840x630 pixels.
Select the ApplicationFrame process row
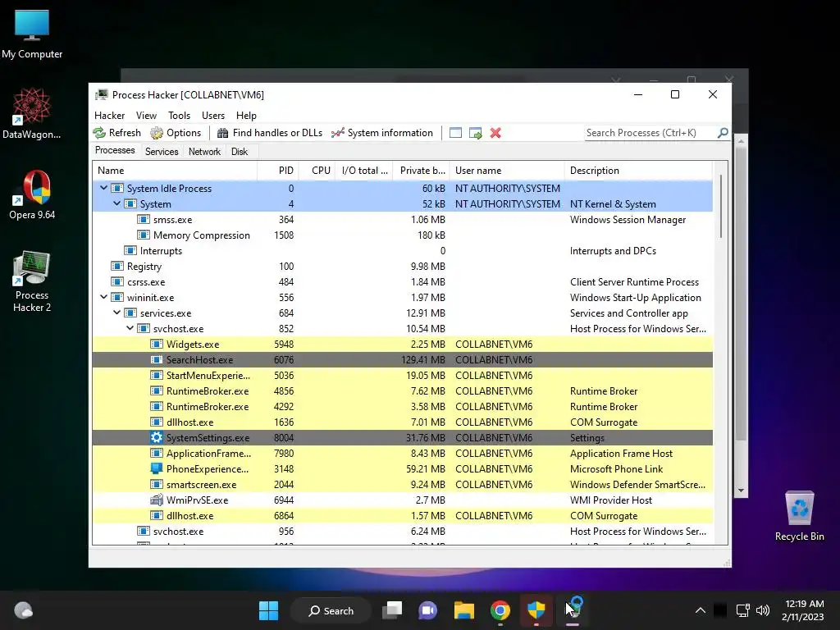[x=403, y=453]
